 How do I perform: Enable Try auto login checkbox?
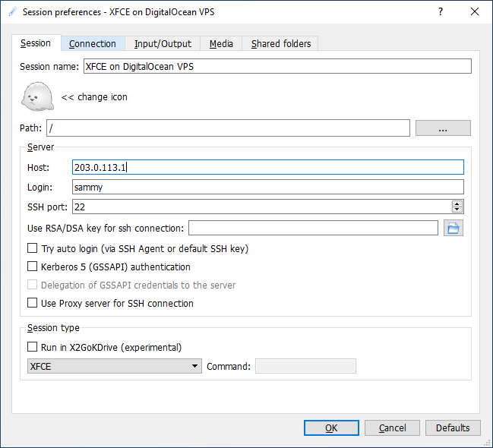click(32, 248)
